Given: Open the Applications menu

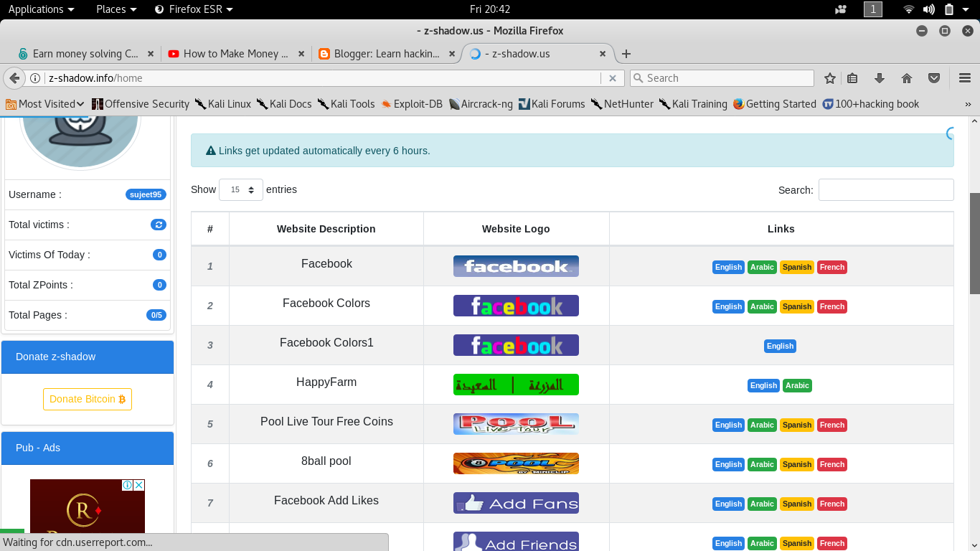Looking at the screenshot, I should [x=41, y=9].
